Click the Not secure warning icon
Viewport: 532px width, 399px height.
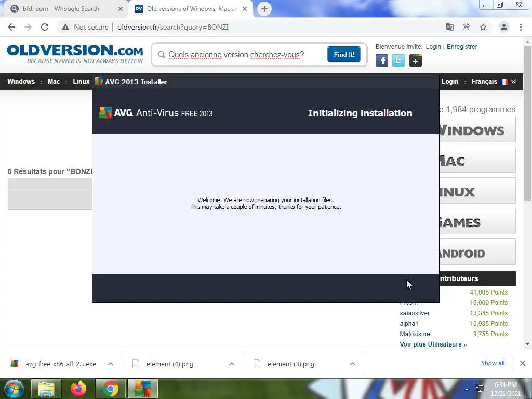65,27
